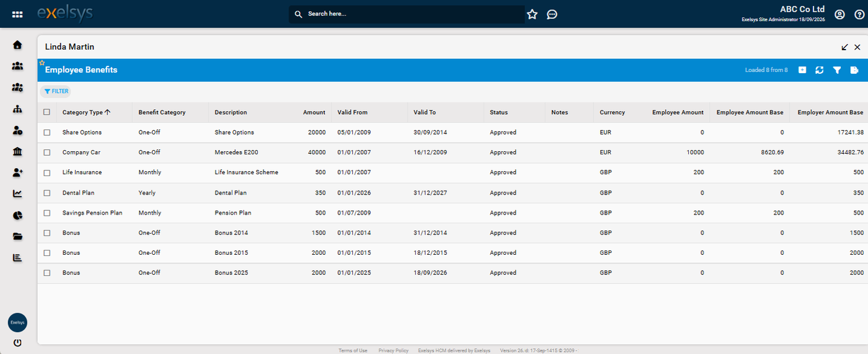Image resolution: width=868 pixels, height=354 pixels.
Task: Select the Bonus 2014 row checkbox
Action: (x=46, y=233)
